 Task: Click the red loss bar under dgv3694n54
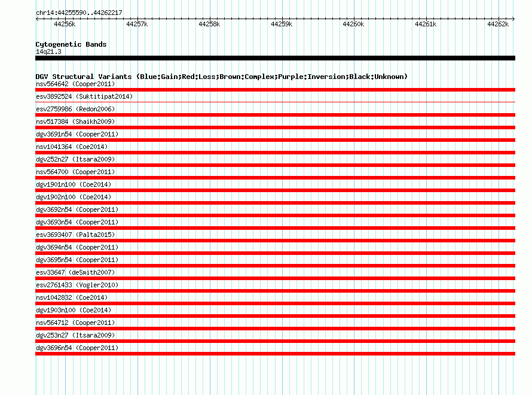(x=275, y=253)
